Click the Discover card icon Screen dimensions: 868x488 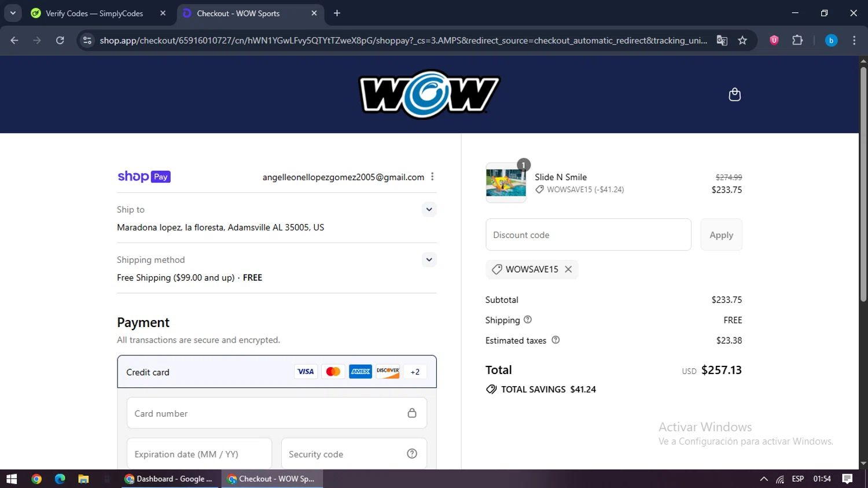click(x=388, y=372)
